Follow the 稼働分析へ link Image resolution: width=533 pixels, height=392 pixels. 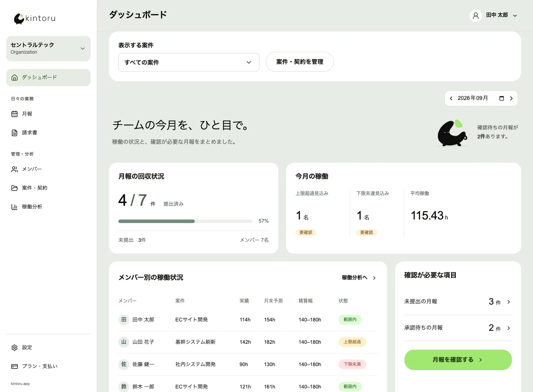(359, 278)
